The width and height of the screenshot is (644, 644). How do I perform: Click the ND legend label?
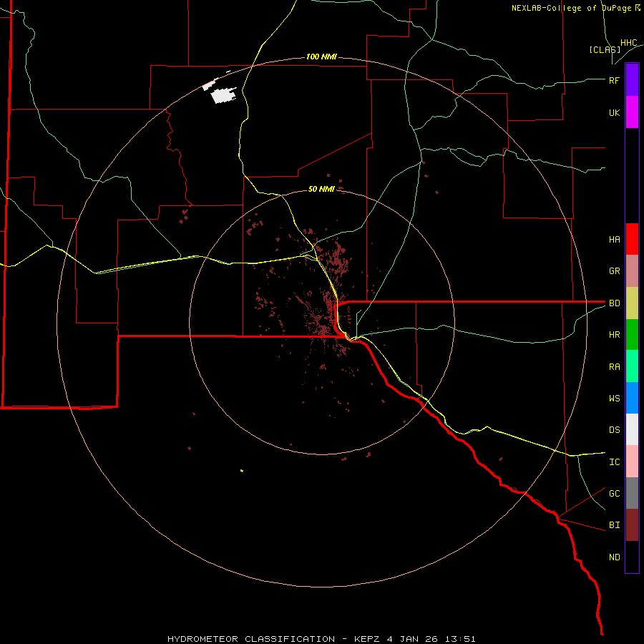[x=614, y=557]
